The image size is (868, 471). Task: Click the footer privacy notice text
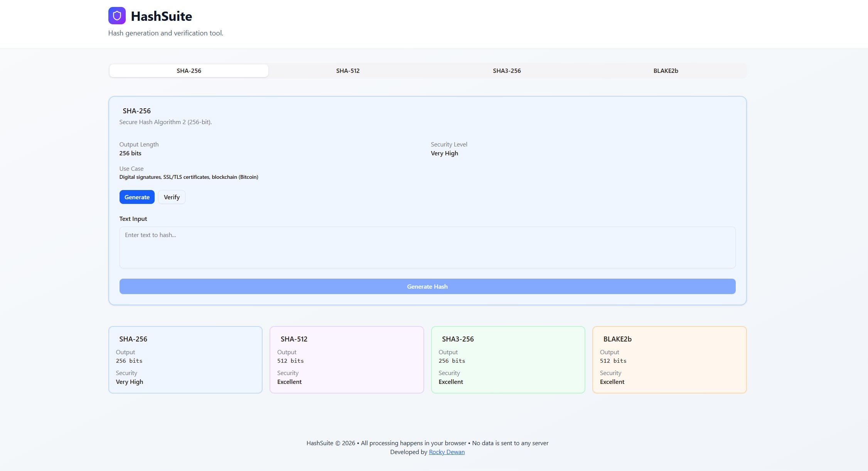[x=427, y=443]
